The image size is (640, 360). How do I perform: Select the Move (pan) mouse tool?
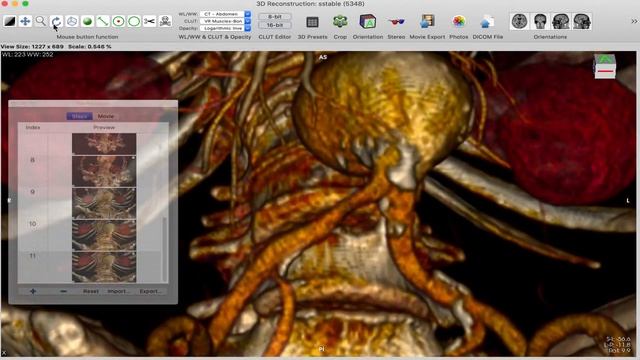pos(25,21)
